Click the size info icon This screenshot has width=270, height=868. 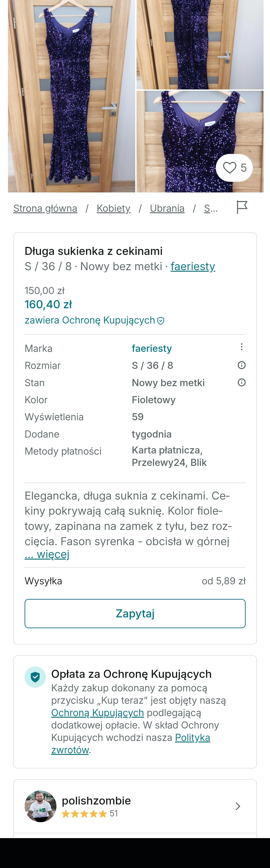point(241,365)
